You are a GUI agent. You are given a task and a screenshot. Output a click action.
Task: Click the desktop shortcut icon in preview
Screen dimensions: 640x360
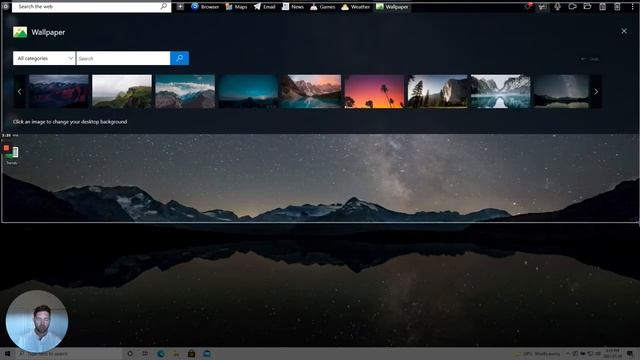coord(11,154)
